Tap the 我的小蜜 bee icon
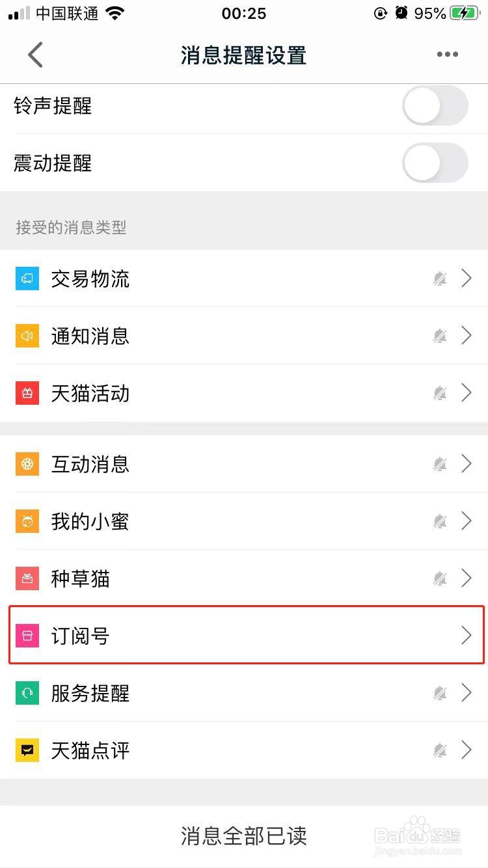This screenshot has width=488, height=868. coord(27,521)
